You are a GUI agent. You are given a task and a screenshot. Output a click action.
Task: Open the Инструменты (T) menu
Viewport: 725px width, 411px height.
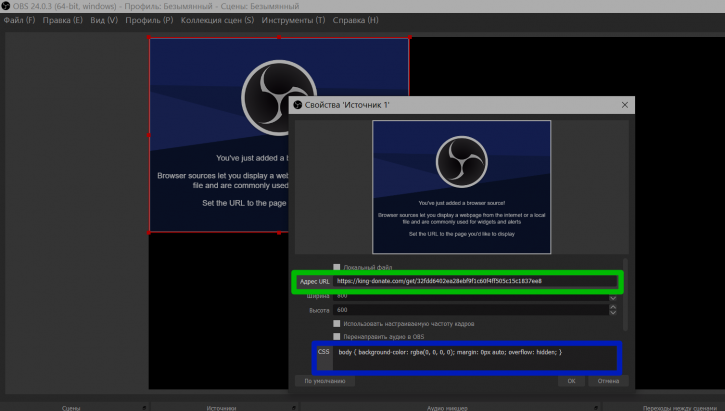point(293,20)
